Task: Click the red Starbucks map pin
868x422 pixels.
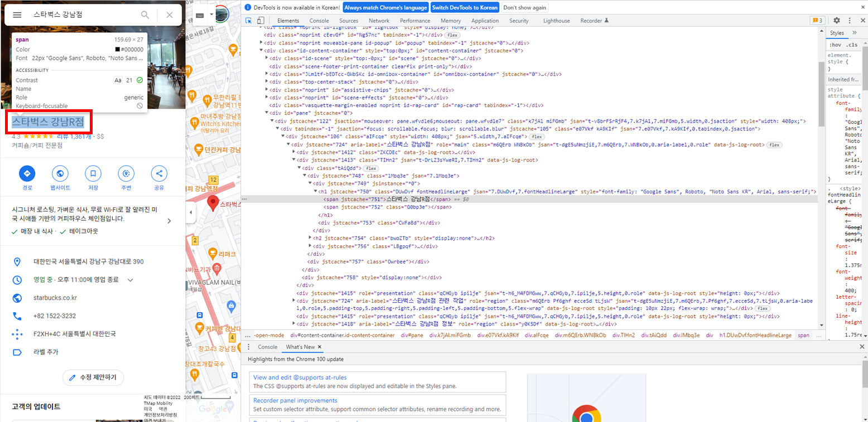Action: coord(213,203)
